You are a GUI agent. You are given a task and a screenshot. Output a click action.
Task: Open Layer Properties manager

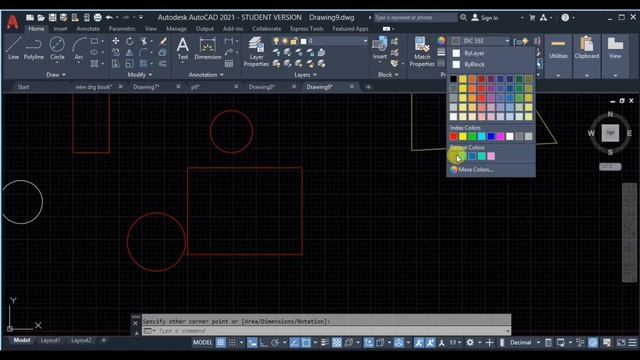(256, 51)
